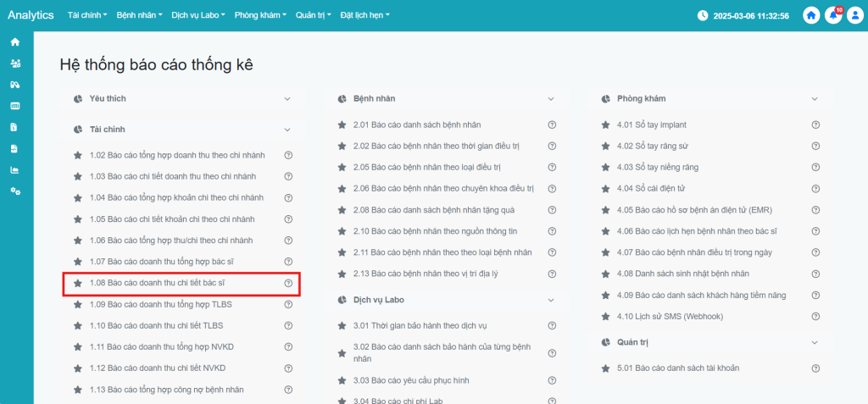Viewport: 868px width, 404px height.
Task: Open the user profile icon at top right
Action: click(x=854, y=15)
